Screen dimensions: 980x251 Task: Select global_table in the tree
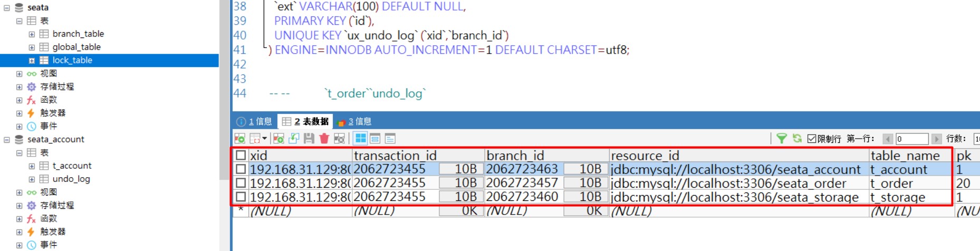pyautogui.click(x=76, y=47)
